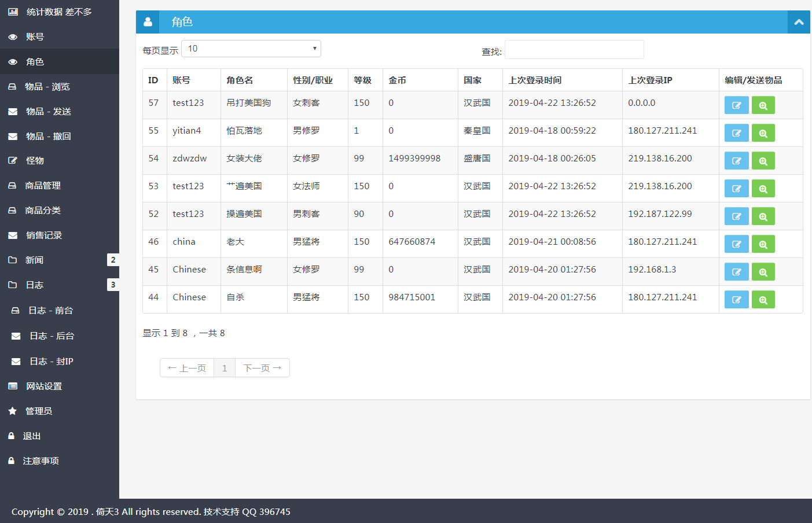View items for ID 45 row
Screen dimensions: 812x523
coord(763,272)
